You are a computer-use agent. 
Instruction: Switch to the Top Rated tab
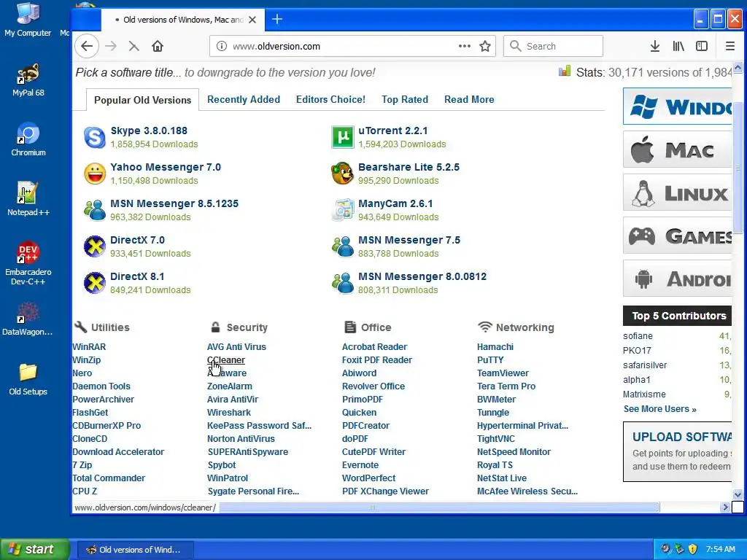point(405,99)
